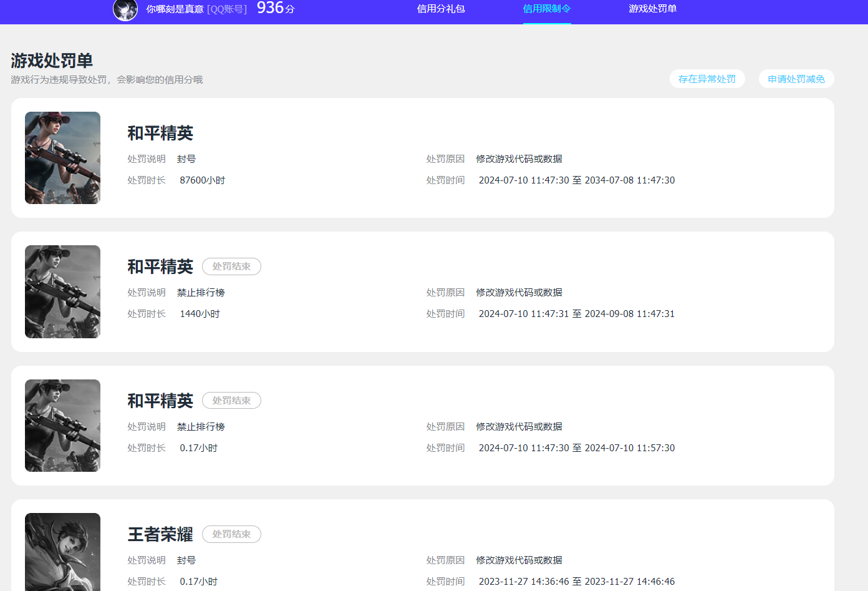Screen dimensions: 868x591
Task: Click the 修改游戏代码或数据 reason in first card
Action: coord(519,159)
